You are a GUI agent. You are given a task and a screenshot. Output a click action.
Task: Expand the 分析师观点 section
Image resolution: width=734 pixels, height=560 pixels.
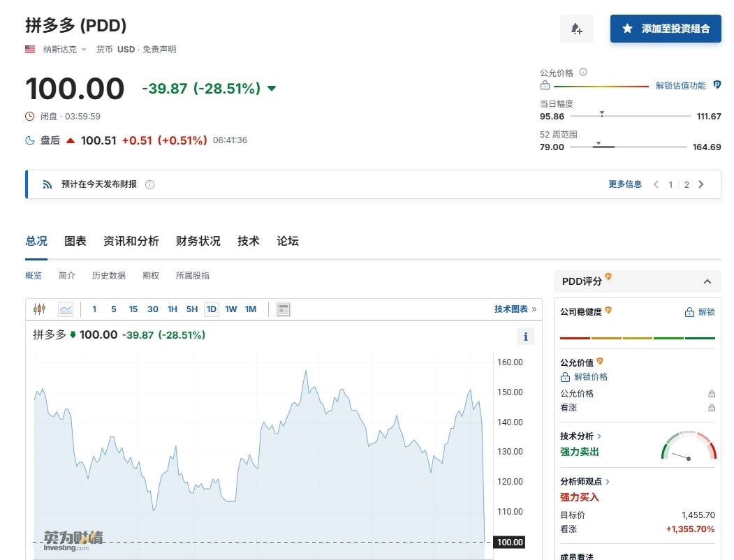[x=585, y=481]
